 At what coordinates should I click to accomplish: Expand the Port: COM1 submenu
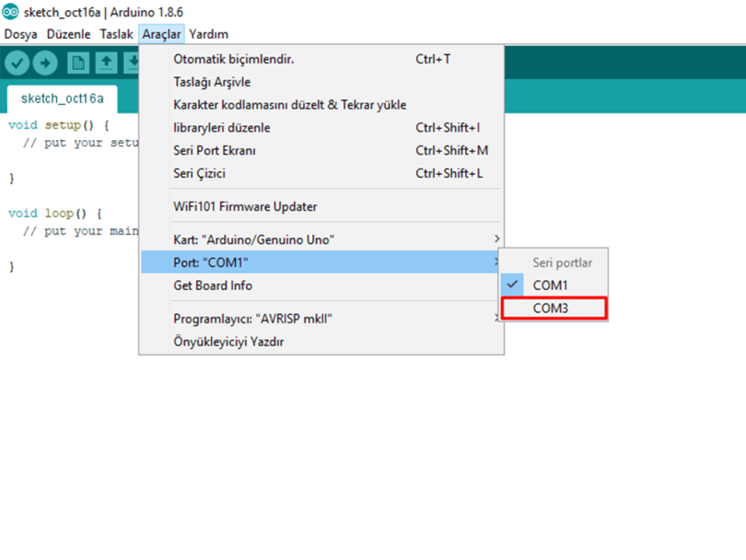(321, 262)
